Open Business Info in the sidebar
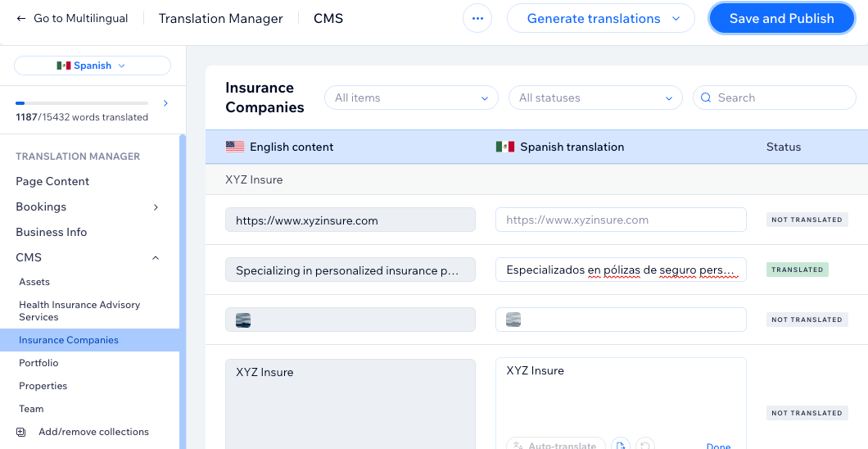Viewport: 868px width, 449px height. point(52,232)
